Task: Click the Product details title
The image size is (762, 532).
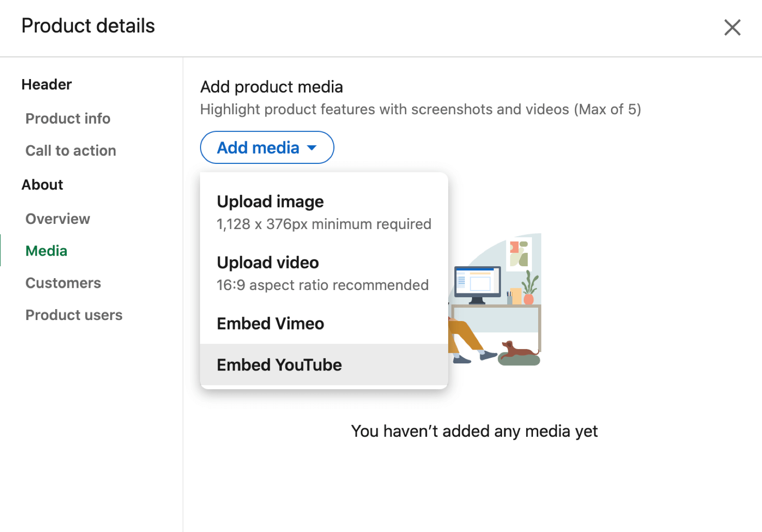Action: click(88, 26)
